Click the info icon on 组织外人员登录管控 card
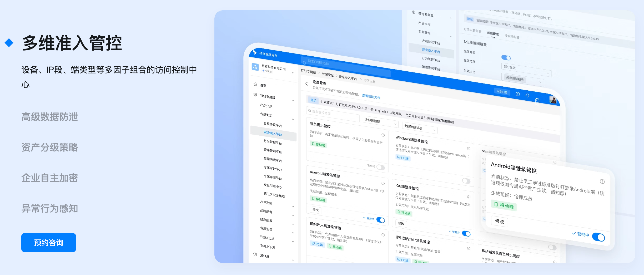 point(383,235)
